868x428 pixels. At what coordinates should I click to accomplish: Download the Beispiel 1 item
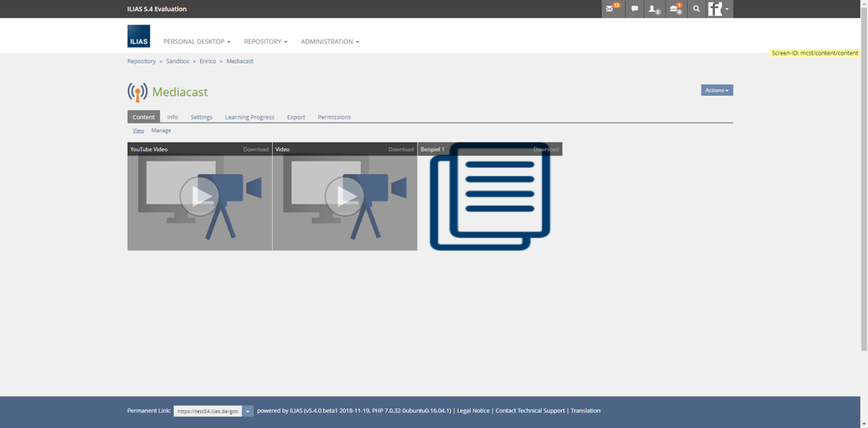[546, 149]
